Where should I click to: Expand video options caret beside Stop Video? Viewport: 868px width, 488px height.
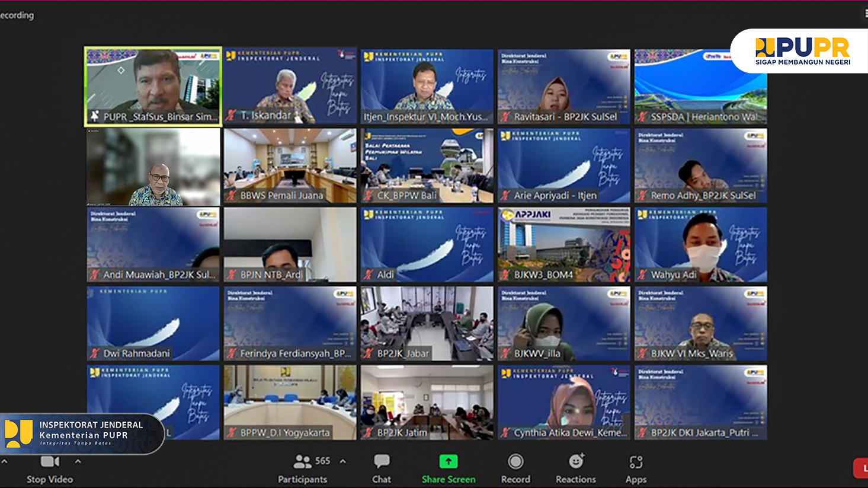click(78, 461)
